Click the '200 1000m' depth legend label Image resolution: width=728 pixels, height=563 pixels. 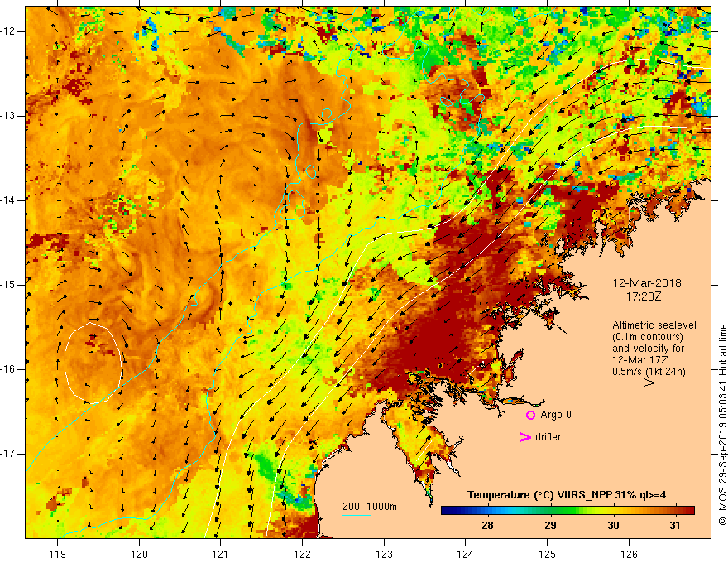tap(370, 507)
